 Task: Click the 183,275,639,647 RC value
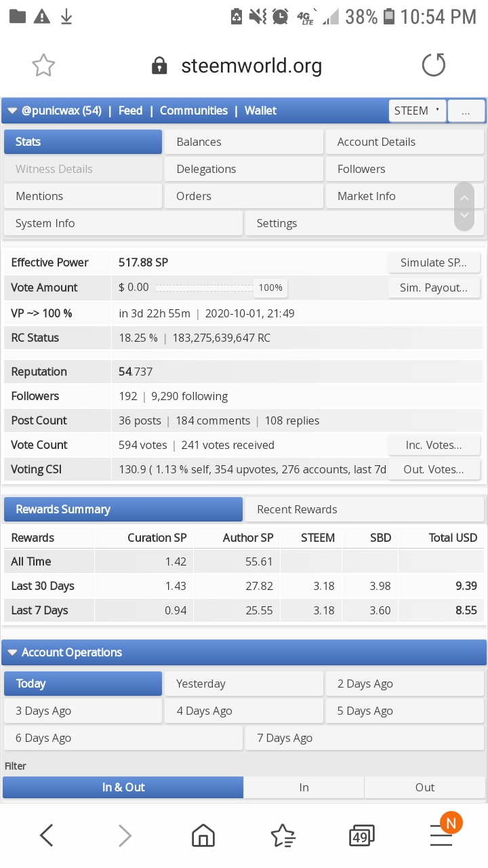tap(222, 338)
